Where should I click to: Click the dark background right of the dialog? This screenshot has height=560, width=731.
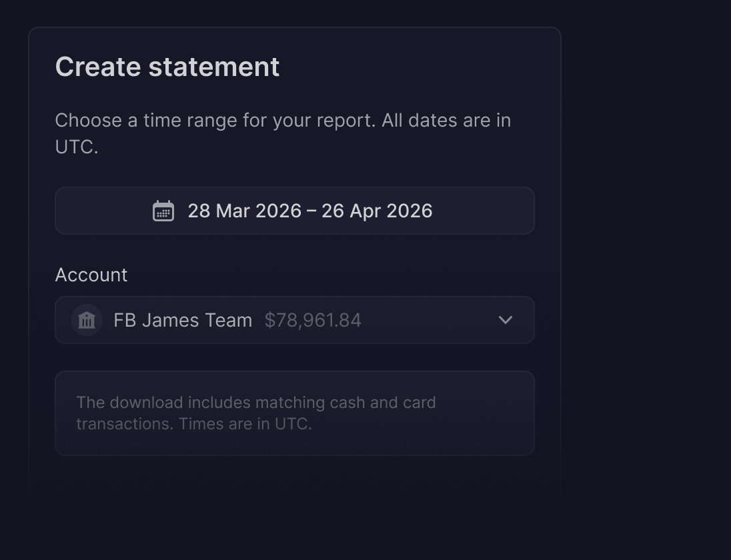tap(646, 279)
